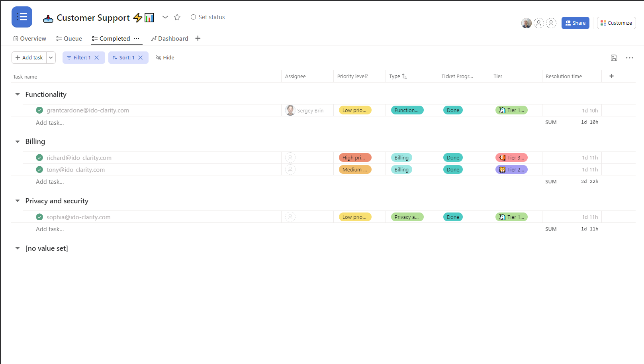This screenshot has width=644, height=364.
Task: Remove the filter by clicking the Filter chip's X
Action: tap(97, 57)
